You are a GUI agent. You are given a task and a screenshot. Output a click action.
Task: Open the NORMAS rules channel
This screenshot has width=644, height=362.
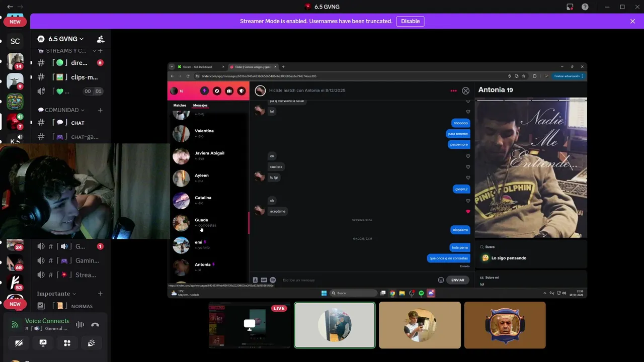pyautogui.click(x=70, y=306)
